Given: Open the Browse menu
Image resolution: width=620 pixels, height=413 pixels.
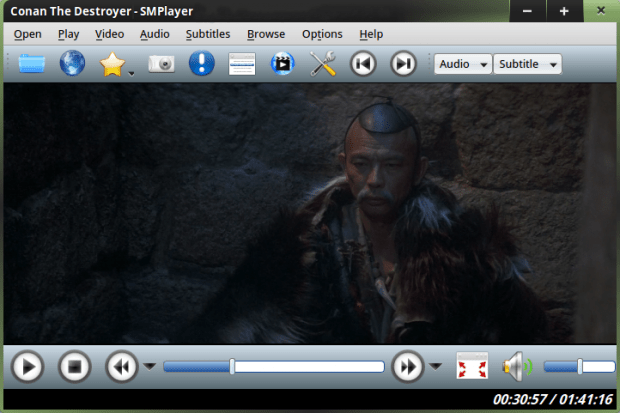Looking at the screenshot, I should (x=266, y=34).
